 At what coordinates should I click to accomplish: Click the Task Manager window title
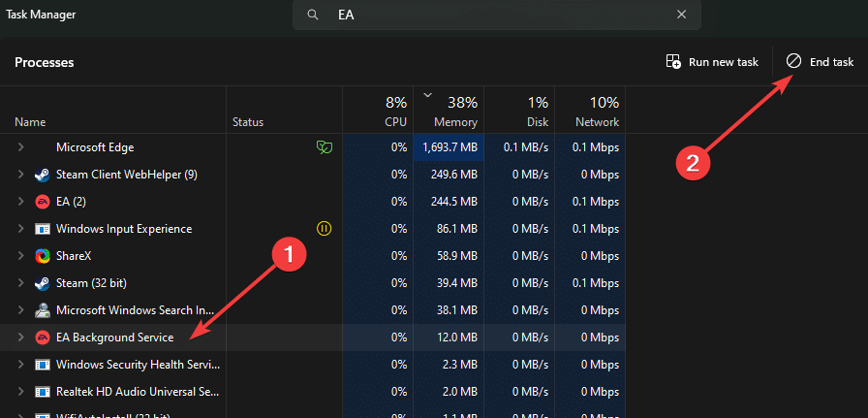(41, 15)
